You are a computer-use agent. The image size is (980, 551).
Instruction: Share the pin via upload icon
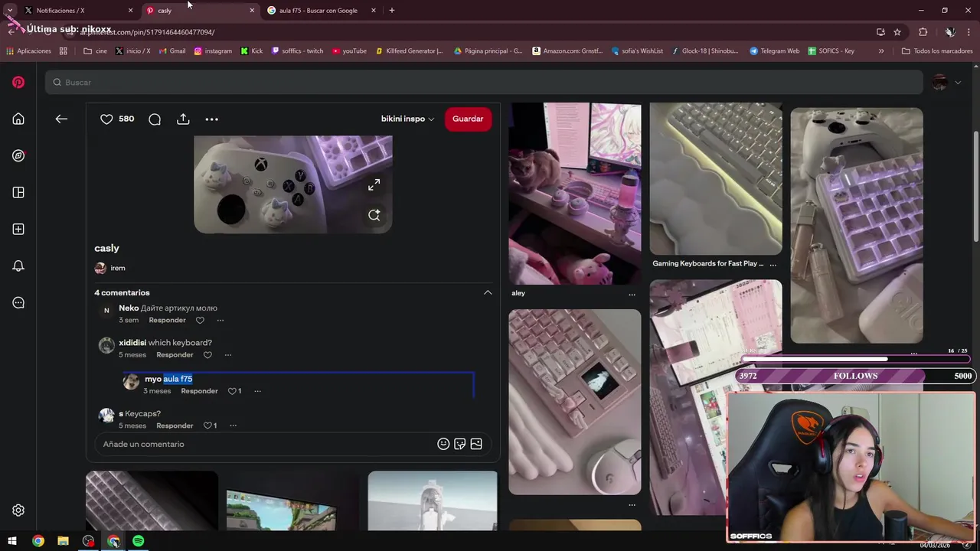(183, 119)
